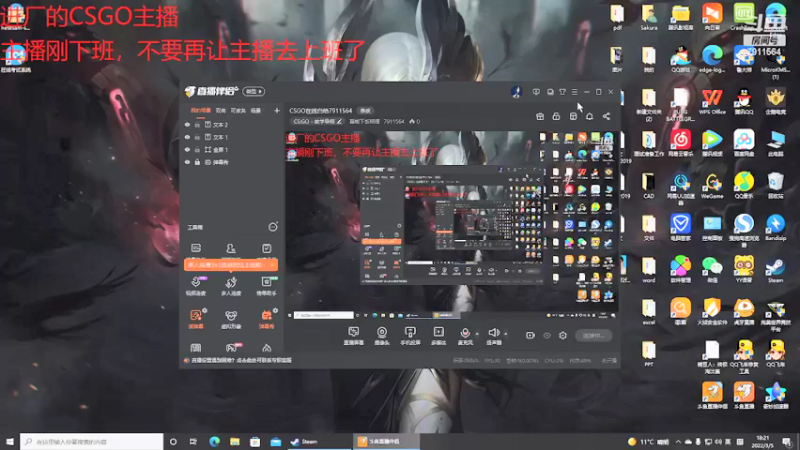This screenshot has width=800, height=450.
Task: Click the 修改 button next to room title
Action: (x=365, y=111)
